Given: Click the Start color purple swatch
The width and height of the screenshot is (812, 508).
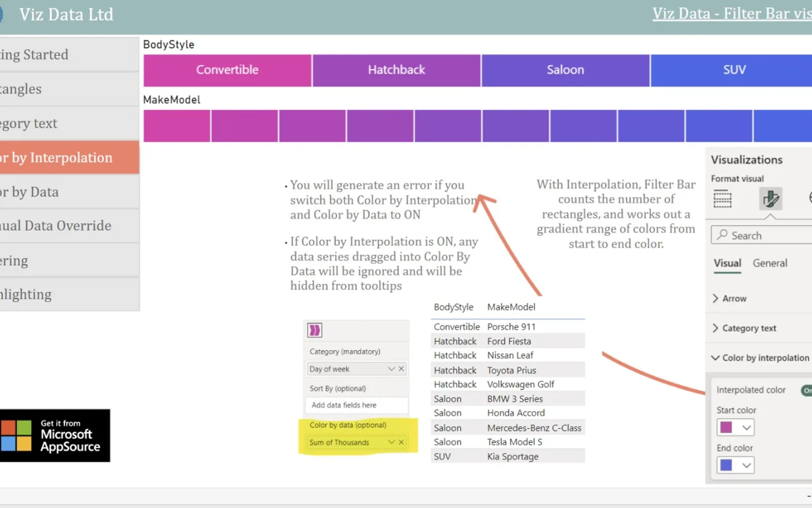Looking at the screenshot, I should [726, 428].
